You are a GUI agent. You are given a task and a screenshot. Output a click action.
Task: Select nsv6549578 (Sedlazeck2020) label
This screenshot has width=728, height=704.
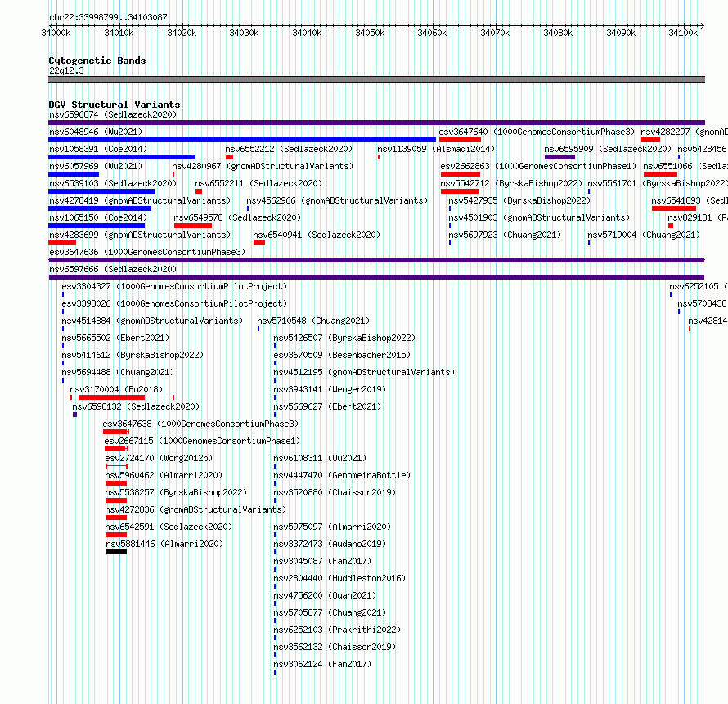tap(237, 217)
